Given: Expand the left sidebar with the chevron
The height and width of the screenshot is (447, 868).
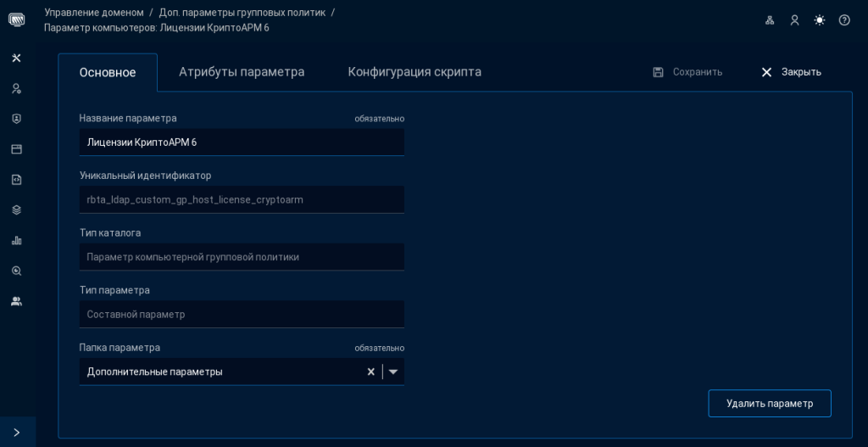Looking at the screenshot, I should point(16,432).
